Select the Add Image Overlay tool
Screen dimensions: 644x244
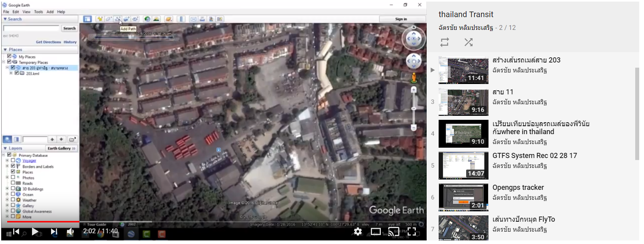click(x=126, y=19)
